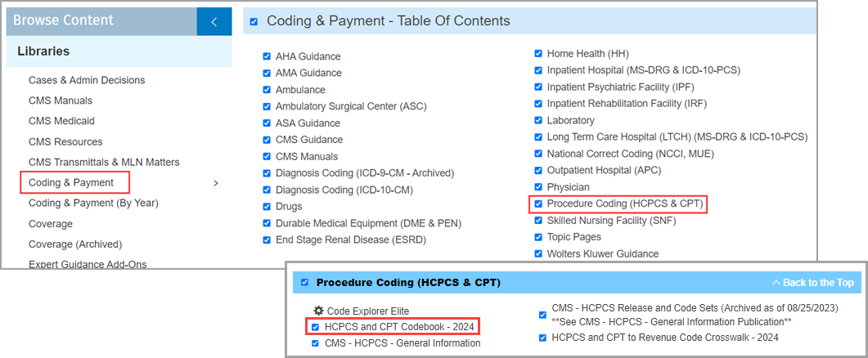Collapse the Browse Content panel arrow
This screenshot has width=868, height=358.
coord(214,22)
